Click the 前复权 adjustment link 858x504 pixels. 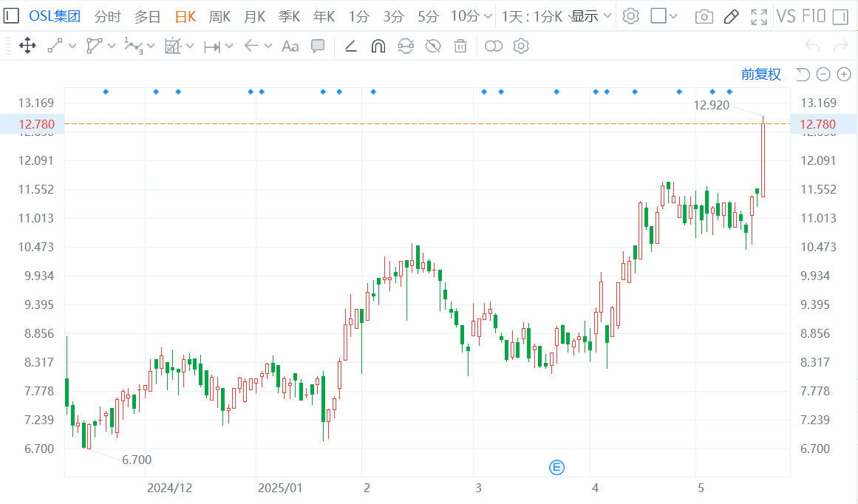tap(761, 75)
